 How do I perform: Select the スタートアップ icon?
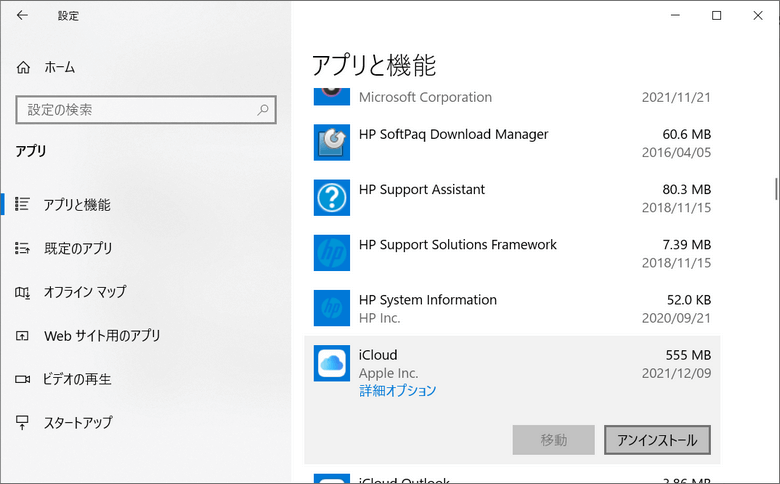click(x=22, y=423)
